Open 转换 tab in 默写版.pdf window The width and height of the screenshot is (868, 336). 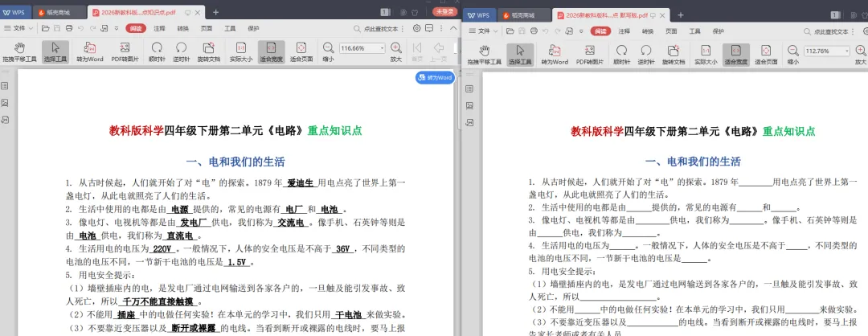[x=648, y=31]
